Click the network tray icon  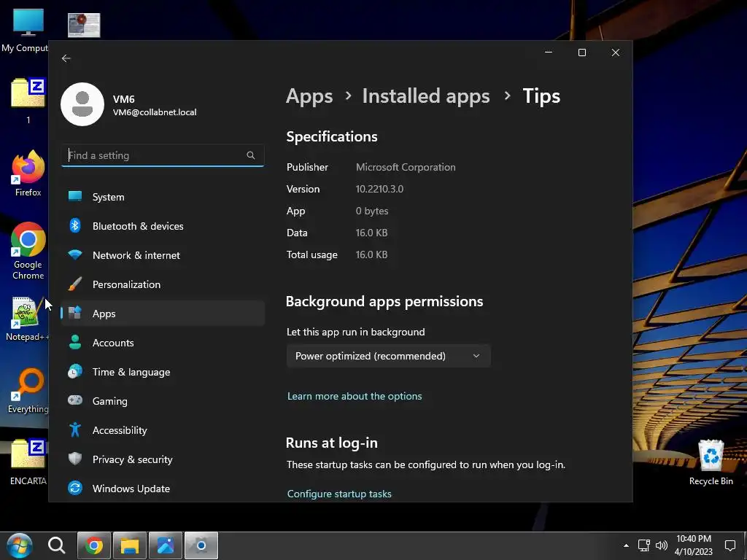click(644, 545)
